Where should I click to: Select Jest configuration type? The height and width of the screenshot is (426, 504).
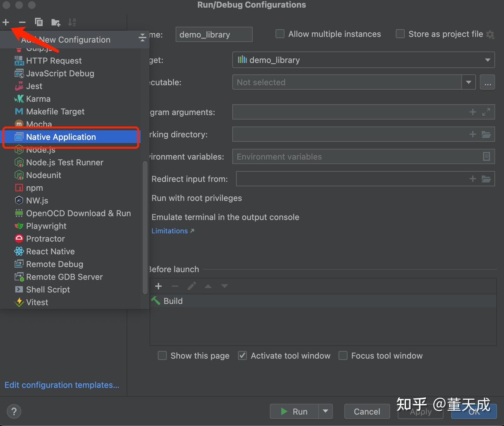coord(70,86)
